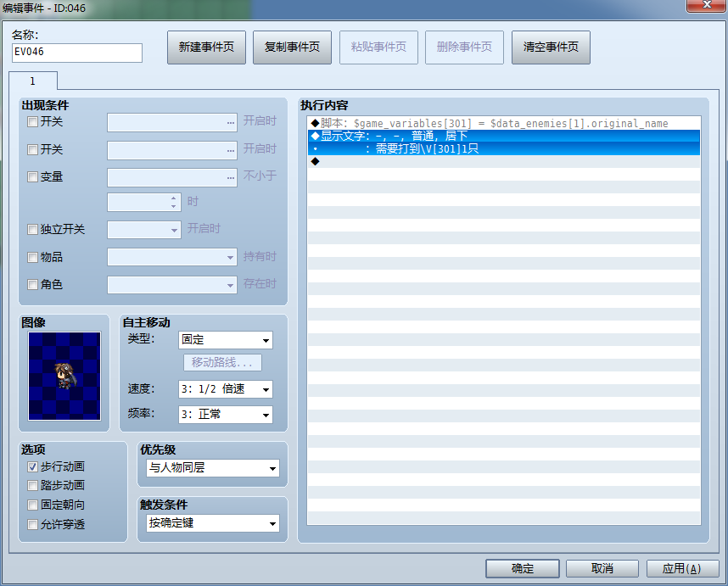The width and height of the screenshot is (728, 586).
Task: Toggle the 独立开关 condition checkbox
Action: pos(32,229)
